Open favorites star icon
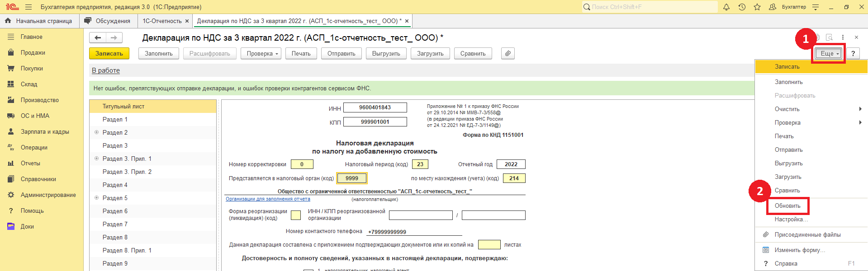 pyautogui.click(x=757, y=7)
